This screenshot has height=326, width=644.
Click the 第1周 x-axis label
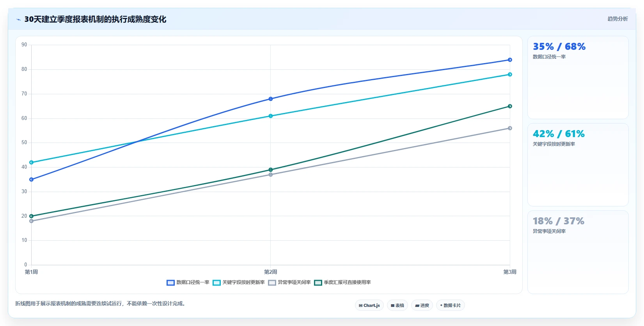click(x=31, y=272)
